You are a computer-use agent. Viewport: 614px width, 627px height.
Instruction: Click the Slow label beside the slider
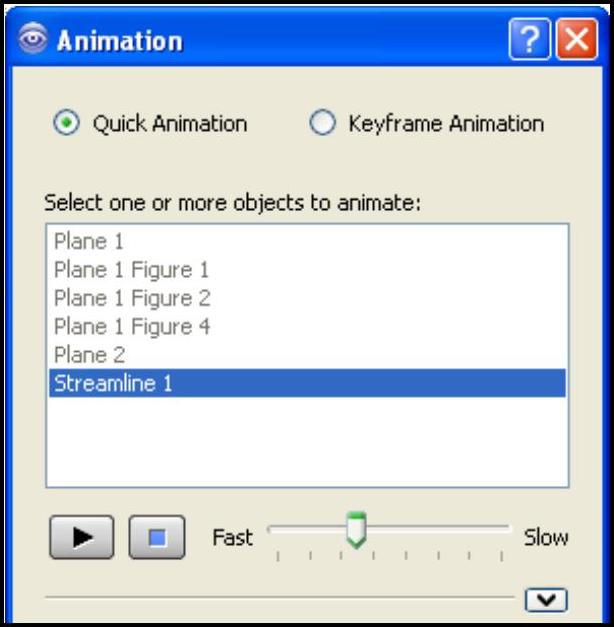(546, 538)
